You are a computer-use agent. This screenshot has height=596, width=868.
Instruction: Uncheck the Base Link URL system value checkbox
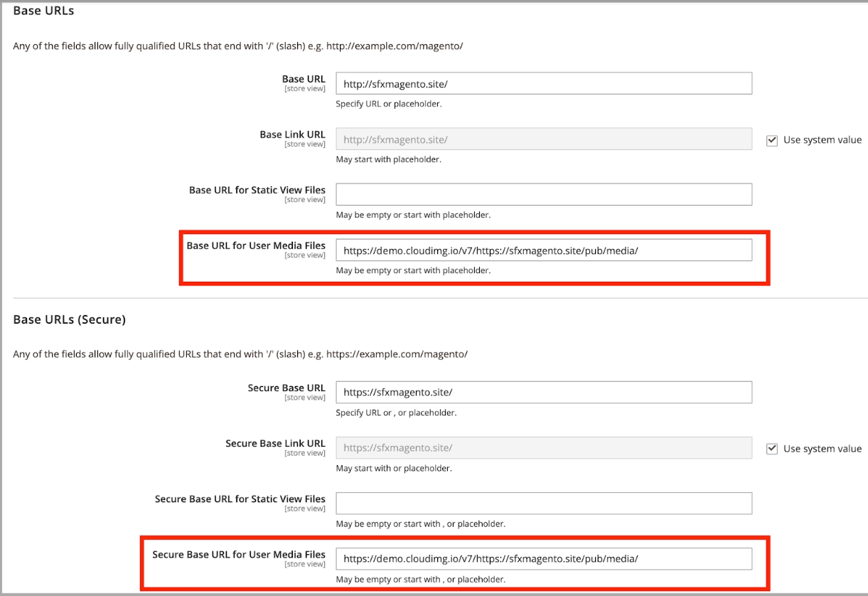pos(771,140)
